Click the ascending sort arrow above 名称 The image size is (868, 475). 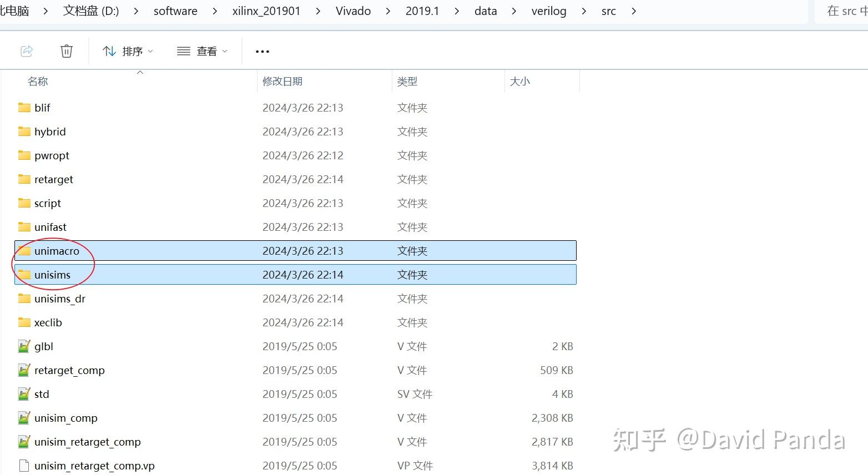click(x=140, y=72)
